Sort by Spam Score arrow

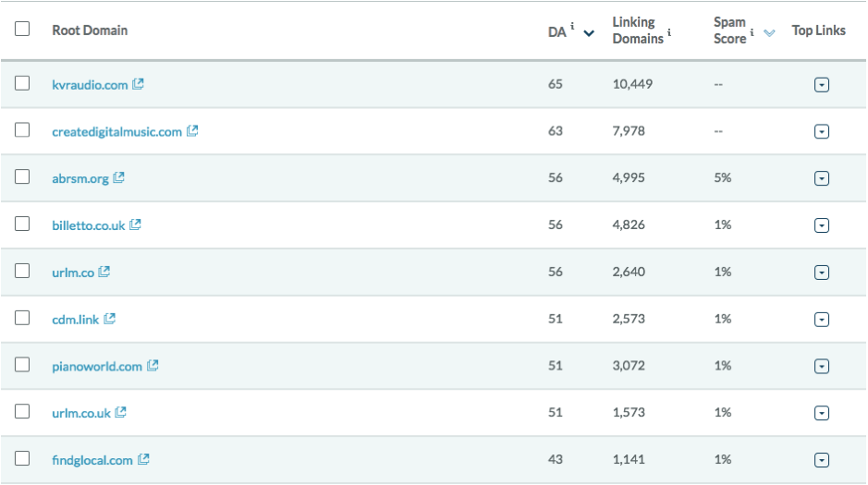pos(769,34)
